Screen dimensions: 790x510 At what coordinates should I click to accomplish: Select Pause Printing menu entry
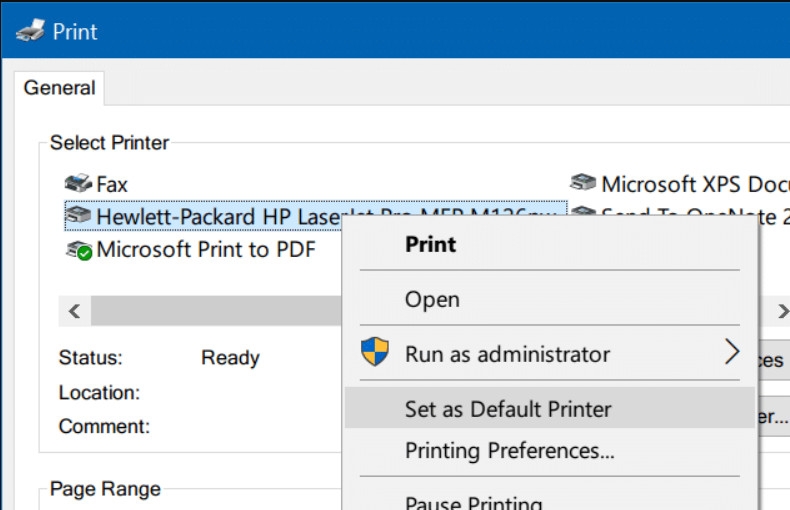coord(473,503)
